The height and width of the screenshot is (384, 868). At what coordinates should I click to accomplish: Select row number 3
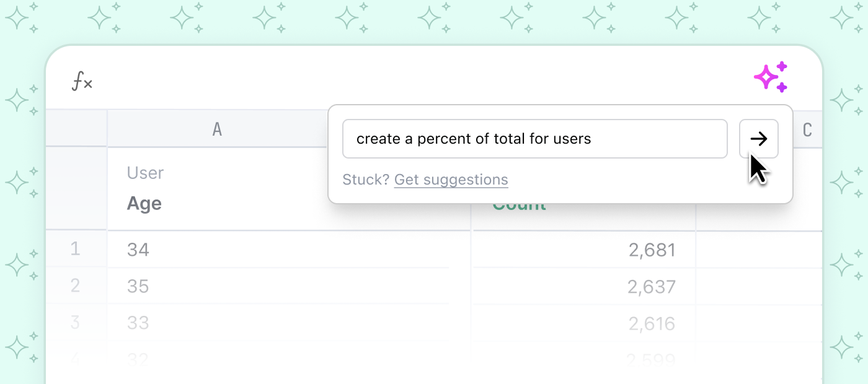coord(75,322)
